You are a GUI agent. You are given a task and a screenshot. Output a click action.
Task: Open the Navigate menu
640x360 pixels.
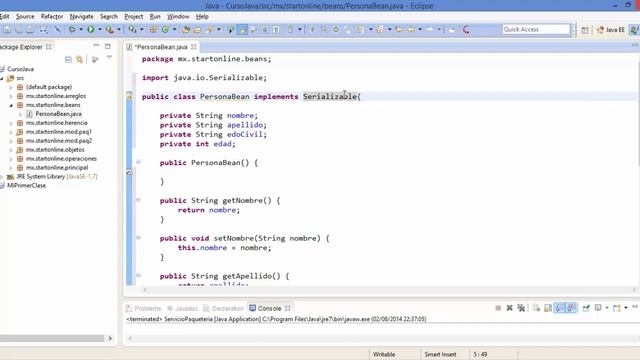82,16
